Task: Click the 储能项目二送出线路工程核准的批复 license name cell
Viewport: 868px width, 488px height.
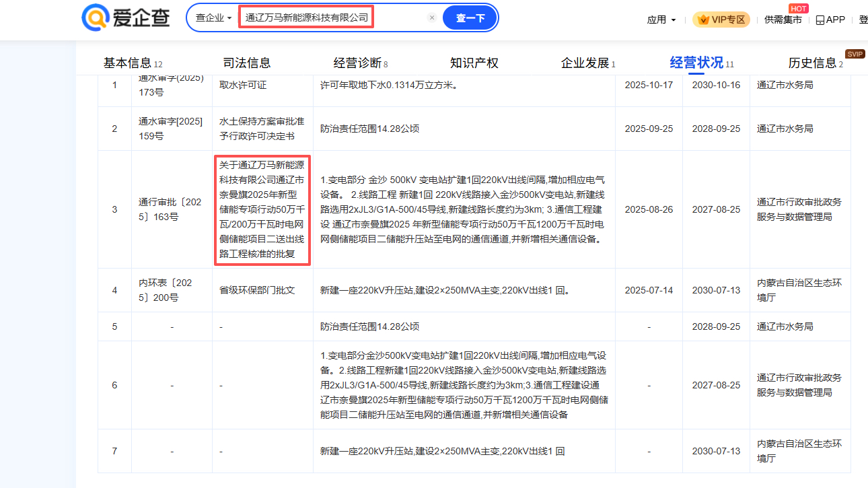Action: (262, 209)
